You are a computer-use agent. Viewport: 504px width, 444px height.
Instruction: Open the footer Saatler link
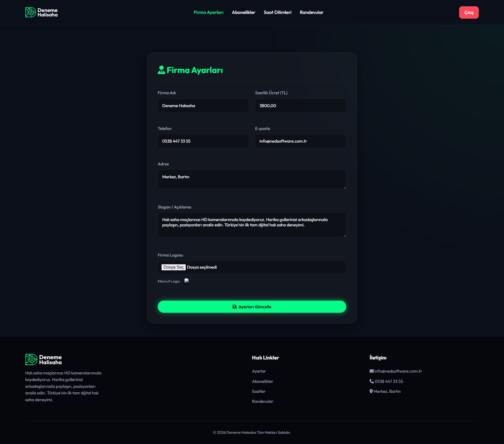click(259, 391)
